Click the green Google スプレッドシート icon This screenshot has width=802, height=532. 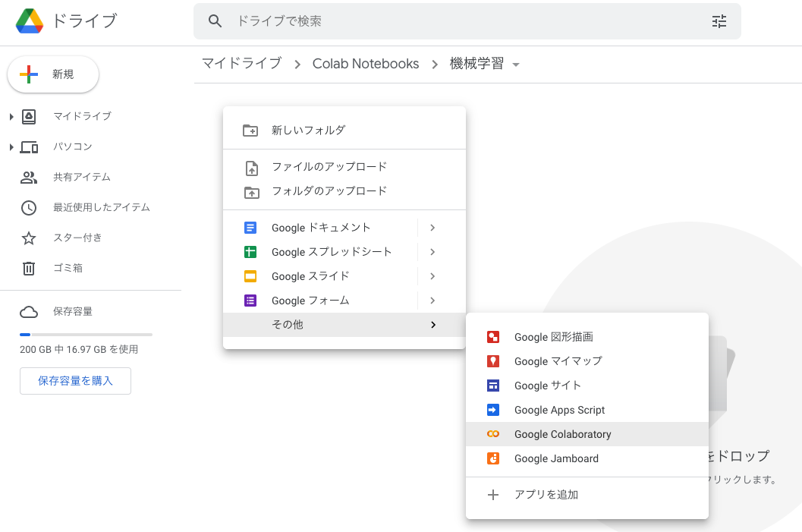(250, 252)
